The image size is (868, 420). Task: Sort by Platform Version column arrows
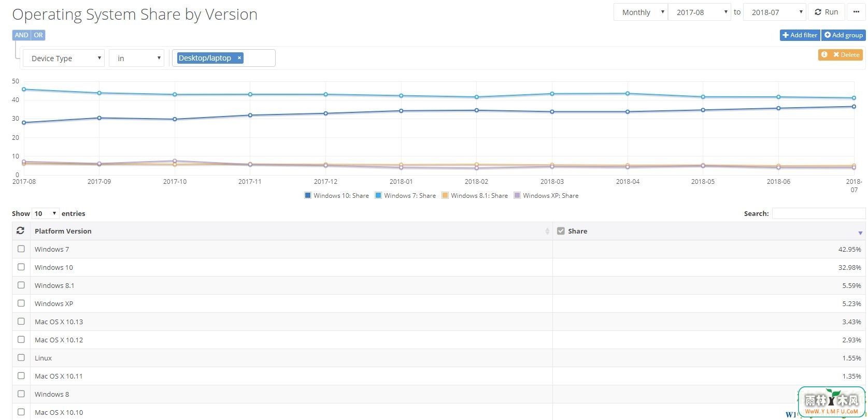pyautogui.click(x=547, y=231)
